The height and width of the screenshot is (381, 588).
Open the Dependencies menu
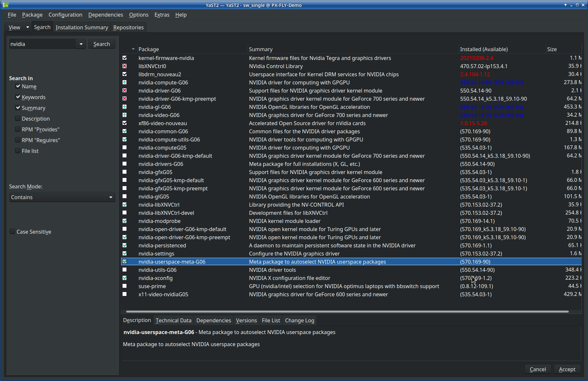click(105, 15)
